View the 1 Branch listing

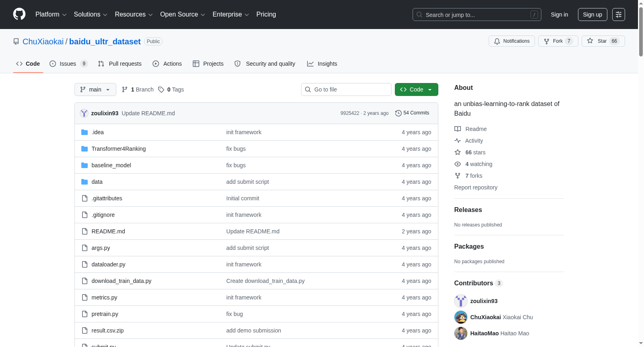coord(138,89)
